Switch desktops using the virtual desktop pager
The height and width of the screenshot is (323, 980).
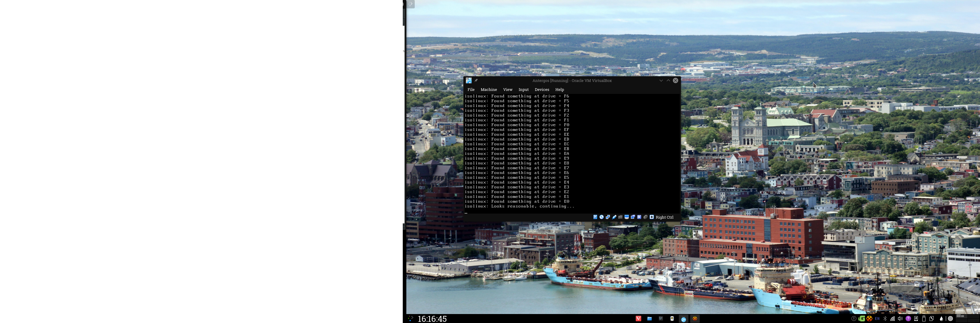click(968, 319)
